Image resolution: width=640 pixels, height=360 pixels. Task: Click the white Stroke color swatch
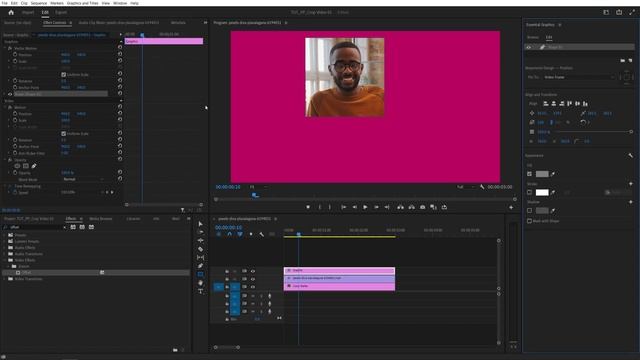tap(542, 192)
